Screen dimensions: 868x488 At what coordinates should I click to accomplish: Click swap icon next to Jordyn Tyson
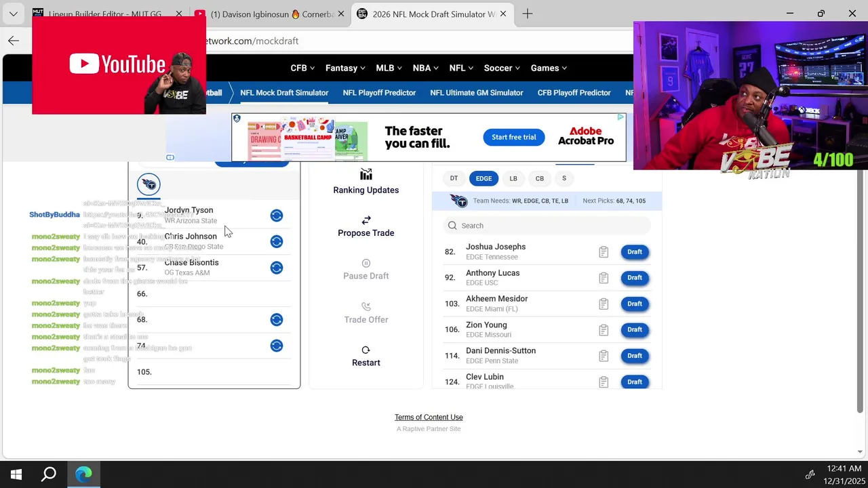click(x=276, y=216)
